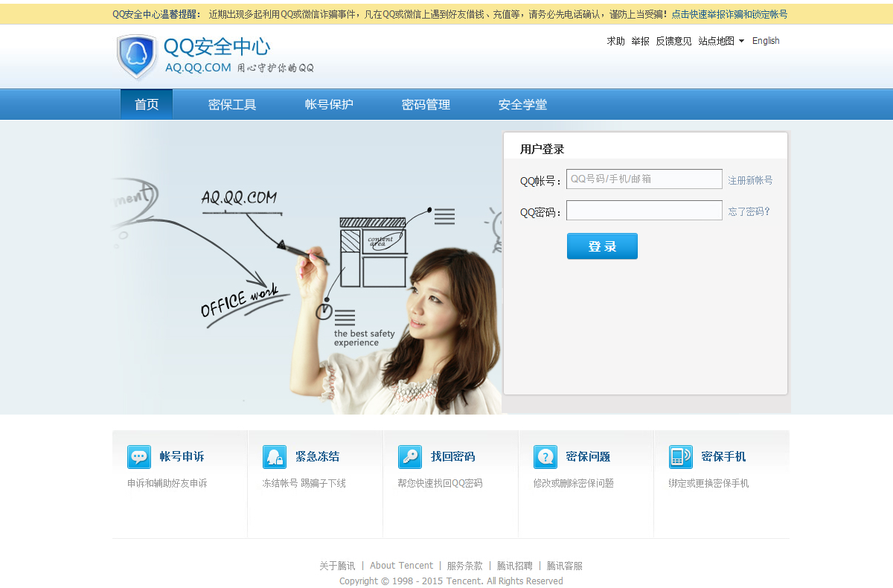Click the 修改或删除密保问题 description text

[574, 483]
